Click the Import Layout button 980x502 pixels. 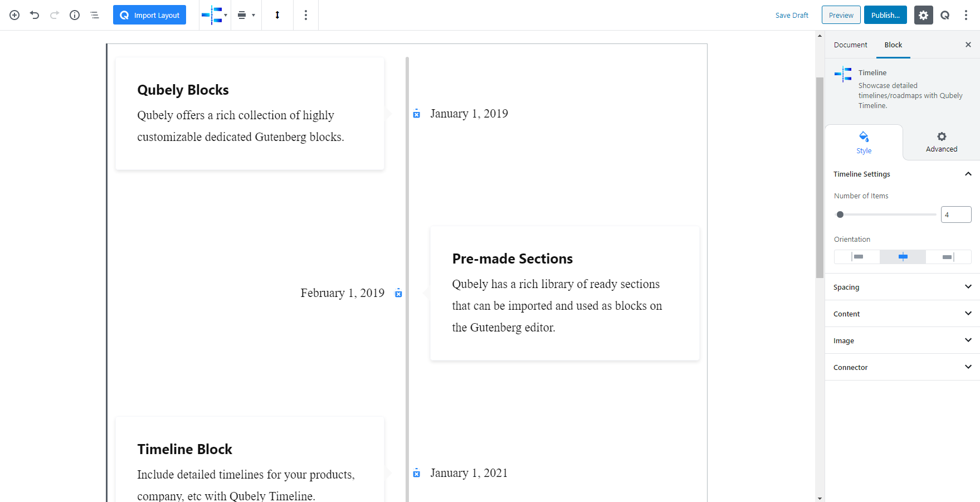[x=149, y=15]
